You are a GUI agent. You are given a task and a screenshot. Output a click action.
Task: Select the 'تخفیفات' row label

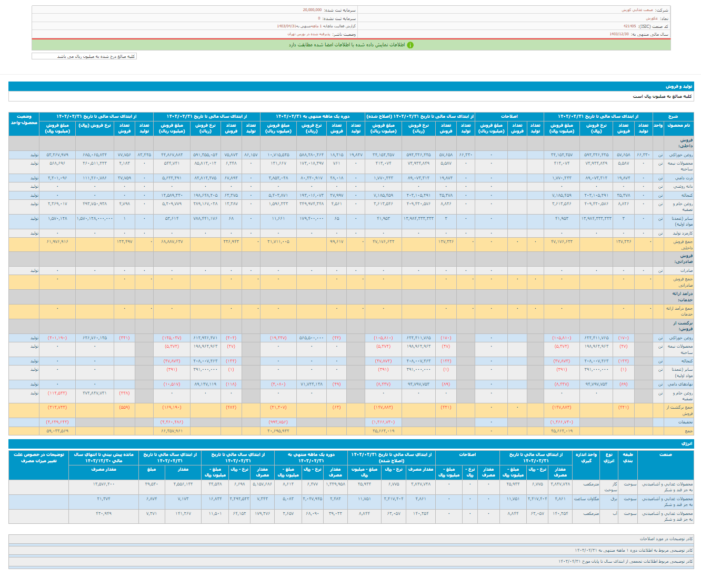coord(678,422)
